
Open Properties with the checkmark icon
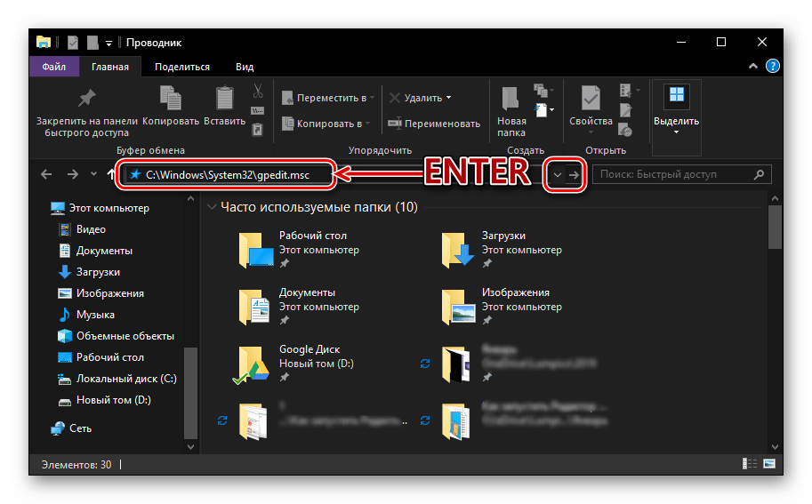pos(591,98)
